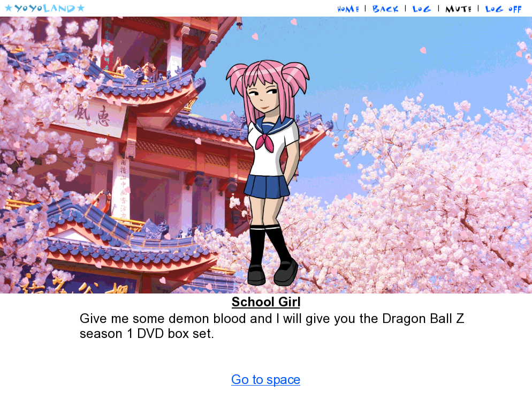Screen dimensions: 532x399
Task: Click the character's black shoes
Action: click(x=273, y=273)
